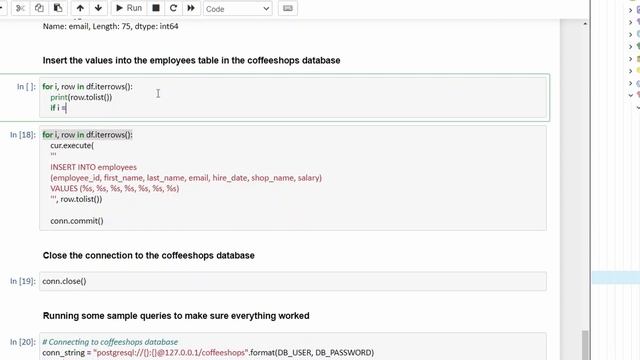
Task: Copy selected cells using toolbar icon
Action: coord(39,8)
